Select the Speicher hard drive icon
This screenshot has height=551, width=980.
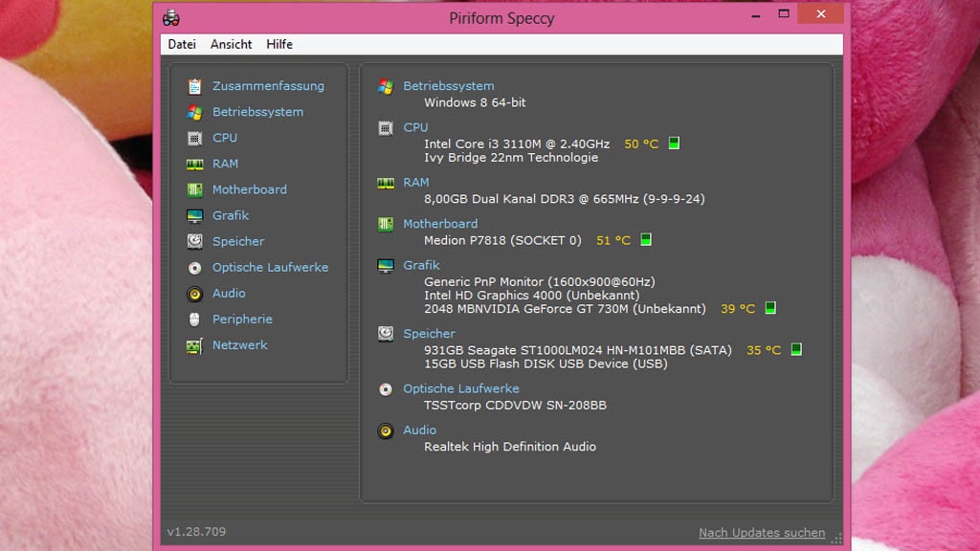coord(194,241)
